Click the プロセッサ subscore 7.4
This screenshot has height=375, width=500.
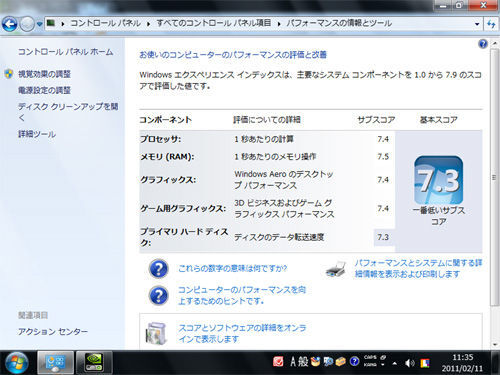coord(383,139)
